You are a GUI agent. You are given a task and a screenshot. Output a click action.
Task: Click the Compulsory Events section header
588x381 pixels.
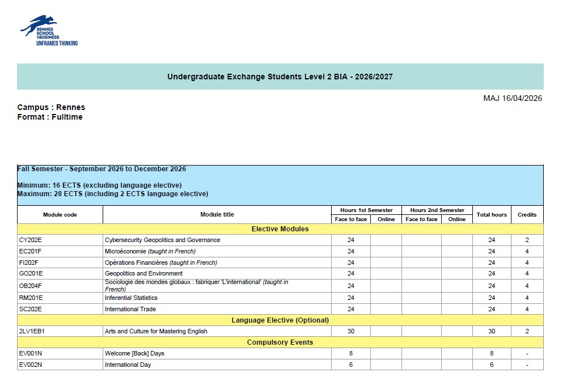pos(280,342)
